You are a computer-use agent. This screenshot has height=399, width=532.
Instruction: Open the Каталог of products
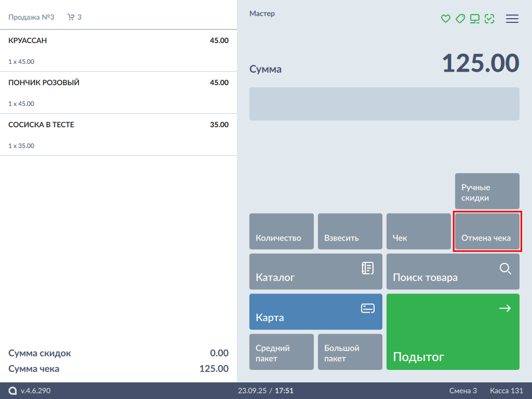(x=315, y=271)
